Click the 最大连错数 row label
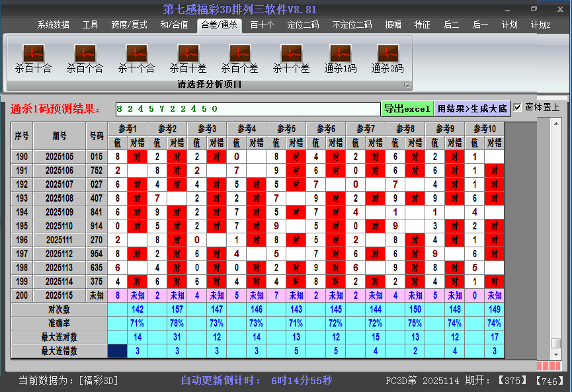The width and height of the screenshot is (572, 392). coord(59,351)
